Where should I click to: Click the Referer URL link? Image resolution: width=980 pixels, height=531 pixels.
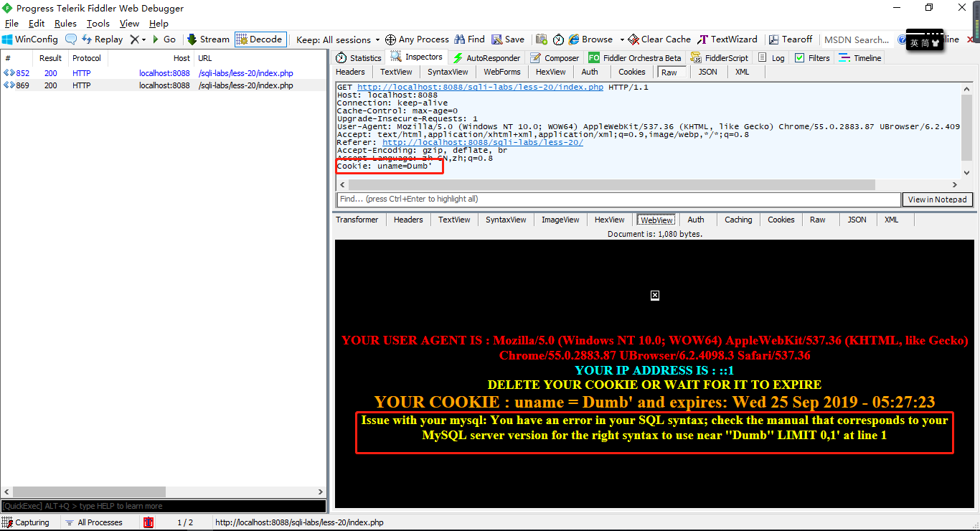click(482, 142)
